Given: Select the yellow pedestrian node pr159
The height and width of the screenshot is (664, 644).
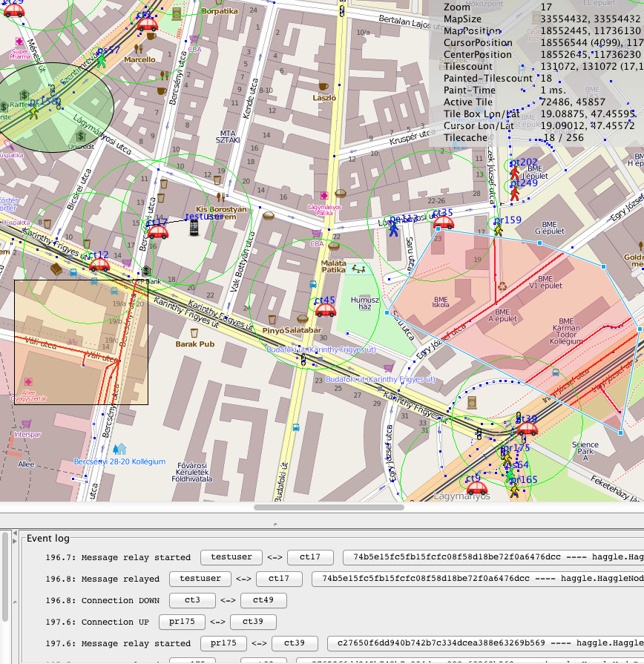Looking at the screenshot, I should coord(499,230).
